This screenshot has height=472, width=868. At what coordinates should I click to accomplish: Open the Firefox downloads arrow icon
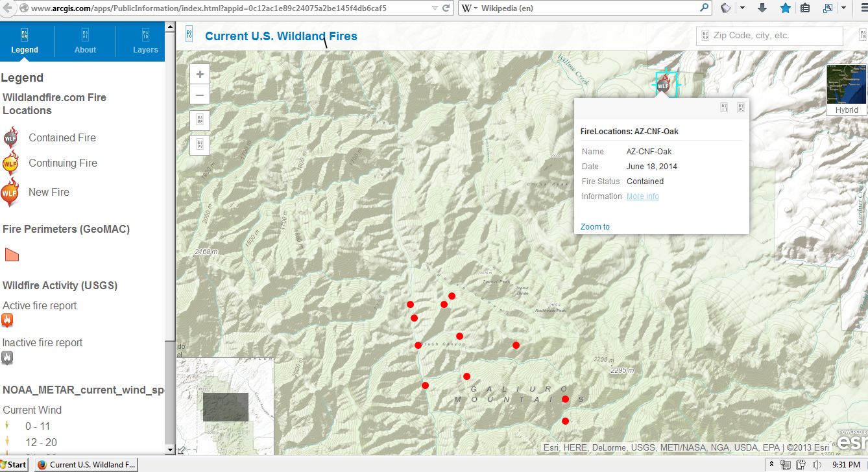(x=762, y=8)
